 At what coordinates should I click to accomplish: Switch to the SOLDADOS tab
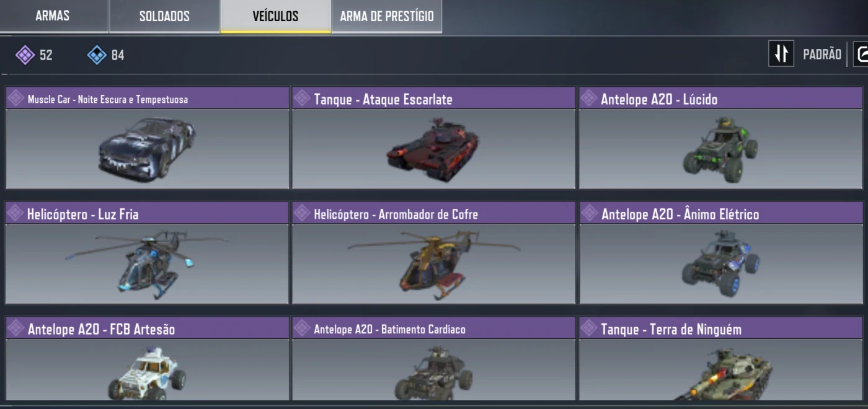[164, 16]
